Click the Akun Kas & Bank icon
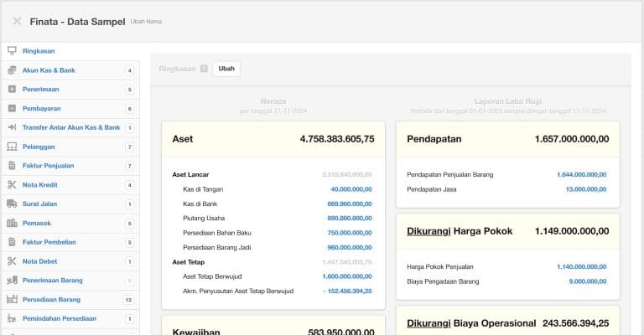This screenshot has width=644, height=335. click(12, 70)
